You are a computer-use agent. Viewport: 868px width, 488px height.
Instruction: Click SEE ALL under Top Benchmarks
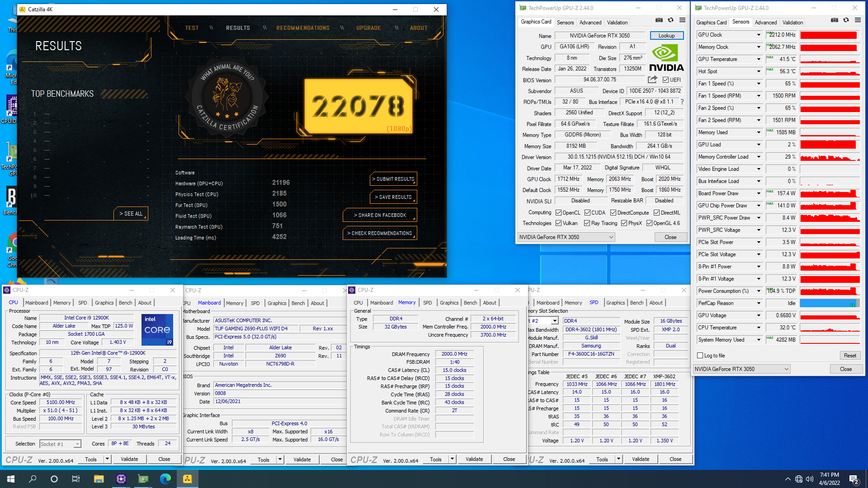click(x=131, y=214)
